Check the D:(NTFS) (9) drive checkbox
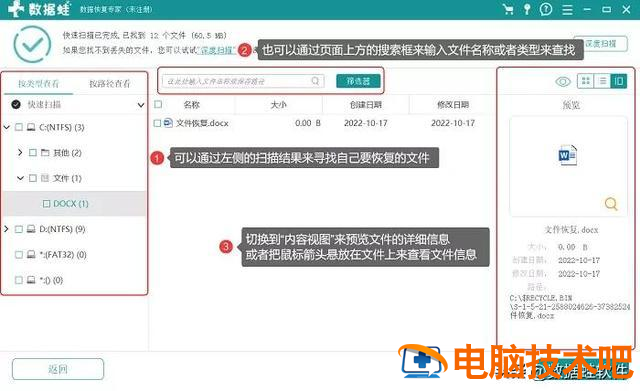 tap(19, 229)
